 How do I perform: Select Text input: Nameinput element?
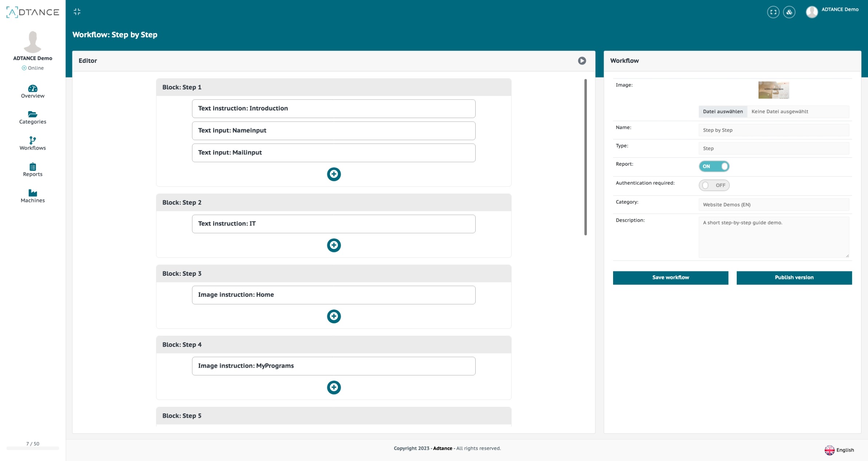[333, 131]
